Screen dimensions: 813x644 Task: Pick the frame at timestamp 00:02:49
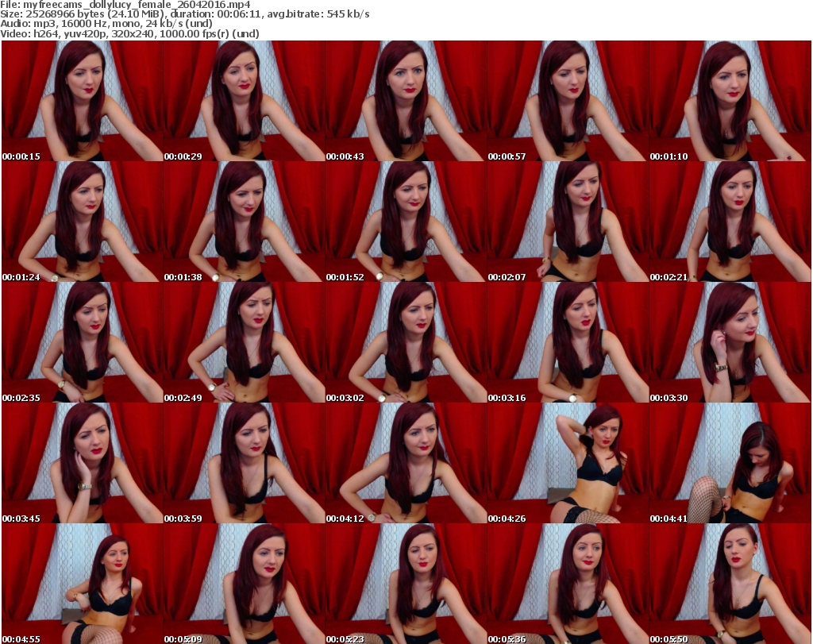click(x=245, y=342)
